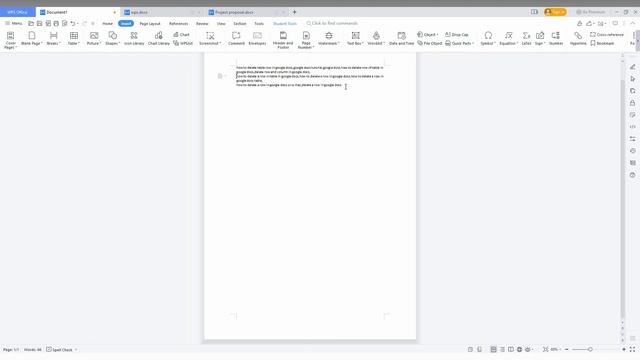Collapse the ribbon with the chevron

[x=633, y=24]
